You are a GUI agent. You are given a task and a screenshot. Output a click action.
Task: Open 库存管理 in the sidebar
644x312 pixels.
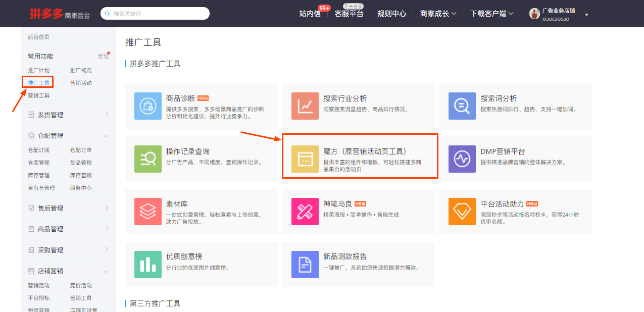pos(39,175)
